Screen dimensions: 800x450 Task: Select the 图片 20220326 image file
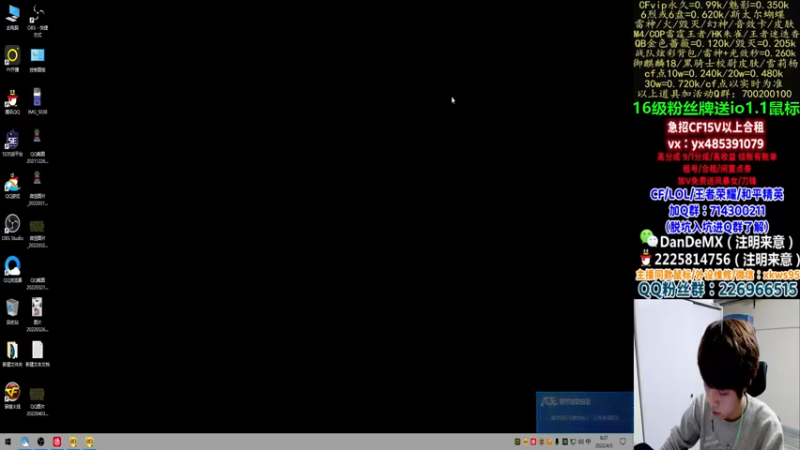click(37, 315)
